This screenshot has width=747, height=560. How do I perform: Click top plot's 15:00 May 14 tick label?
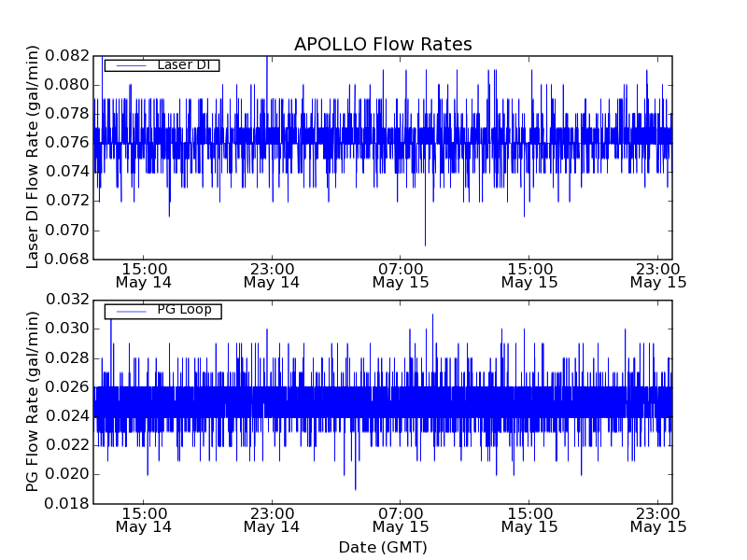pyautogui.click(x=143, y=273)
